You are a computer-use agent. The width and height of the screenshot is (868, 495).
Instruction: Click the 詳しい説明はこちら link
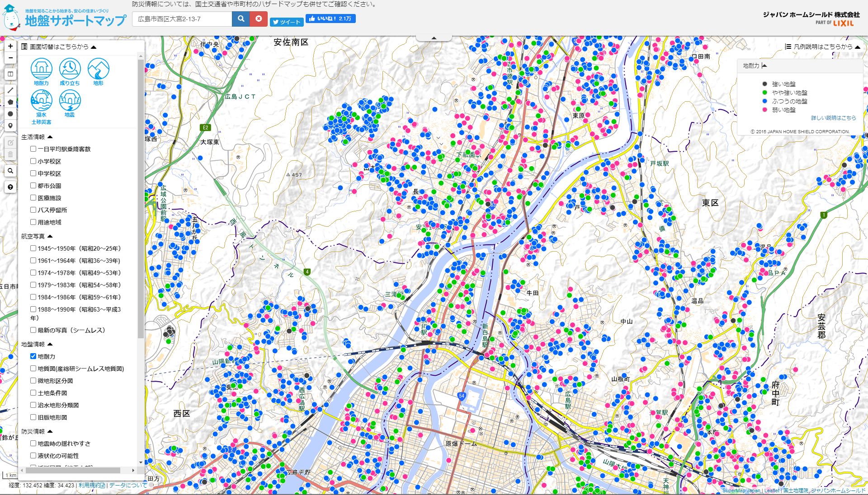tap(833, 118)
